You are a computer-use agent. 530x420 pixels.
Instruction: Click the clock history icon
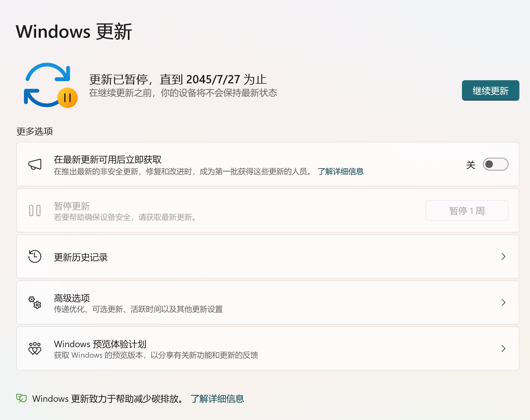click(x=35, y=256)
